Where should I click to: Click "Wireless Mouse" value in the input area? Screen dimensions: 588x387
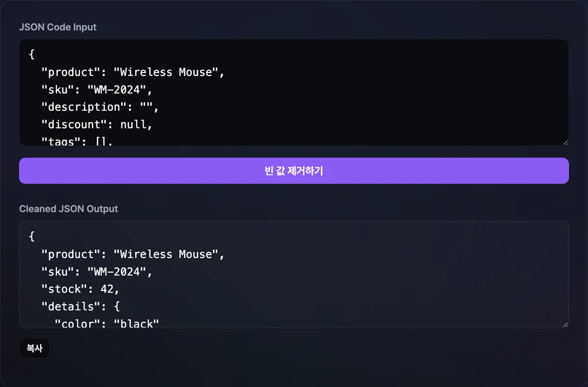[167, 72]
